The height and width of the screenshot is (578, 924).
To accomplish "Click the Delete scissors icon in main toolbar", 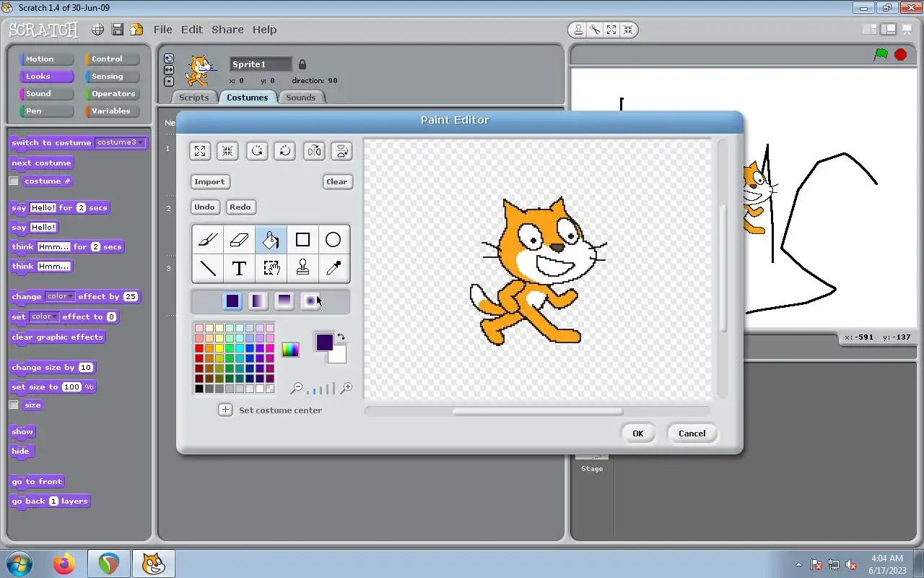I will point(595,30).
